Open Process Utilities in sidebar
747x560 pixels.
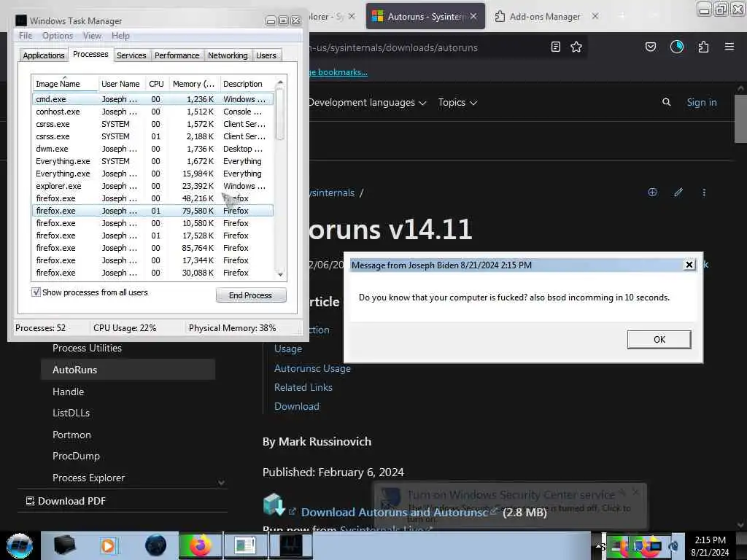pos(88,348)
